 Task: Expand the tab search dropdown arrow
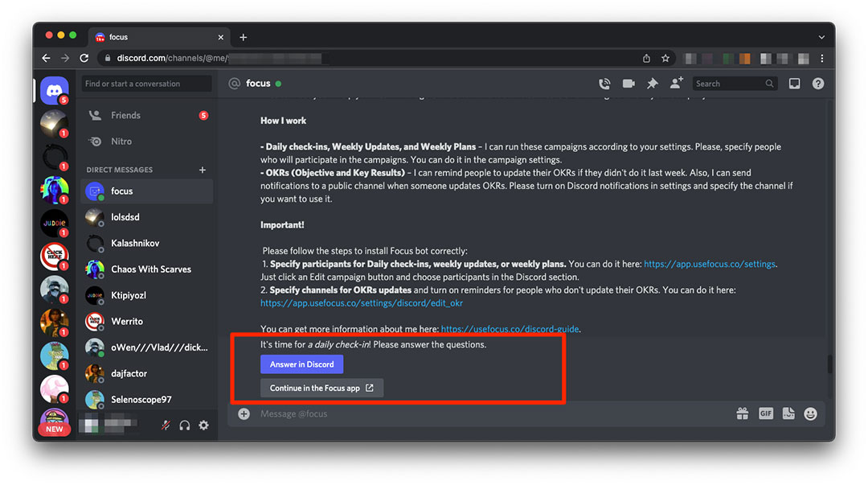(x=821, y=37)
